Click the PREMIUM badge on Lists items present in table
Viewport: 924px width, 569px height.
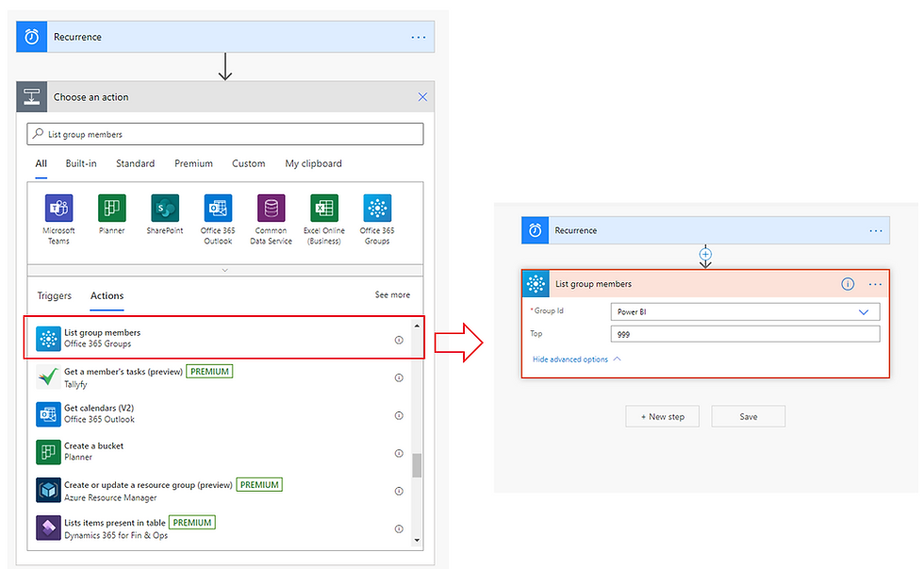click(192, 523)
